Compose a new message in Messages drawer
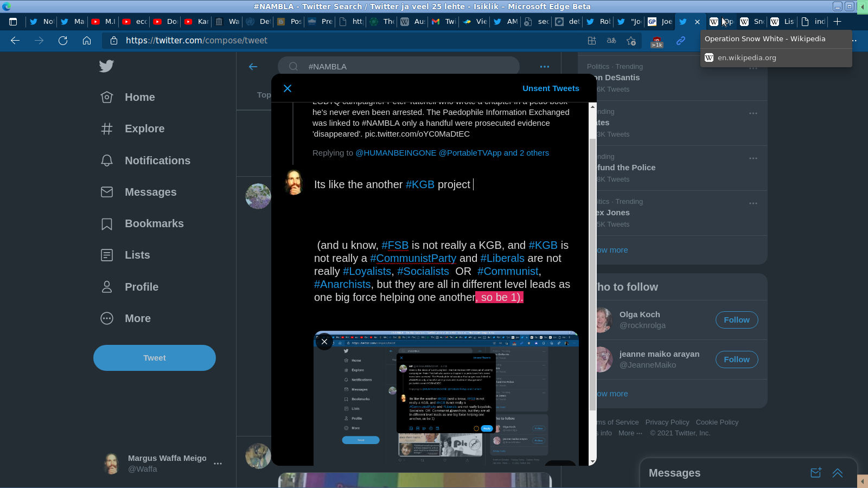868x488 pixels. point(816,473)
